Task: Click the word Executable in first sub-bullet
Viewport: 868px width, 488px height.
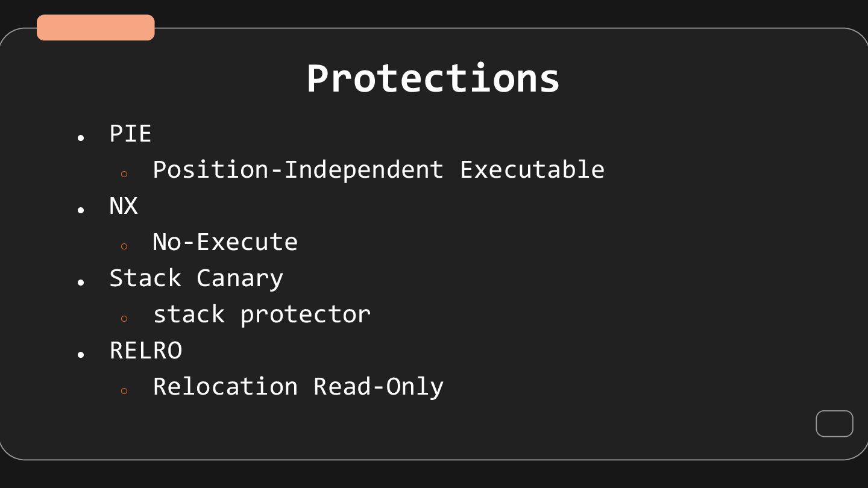Action: [532, 170]
